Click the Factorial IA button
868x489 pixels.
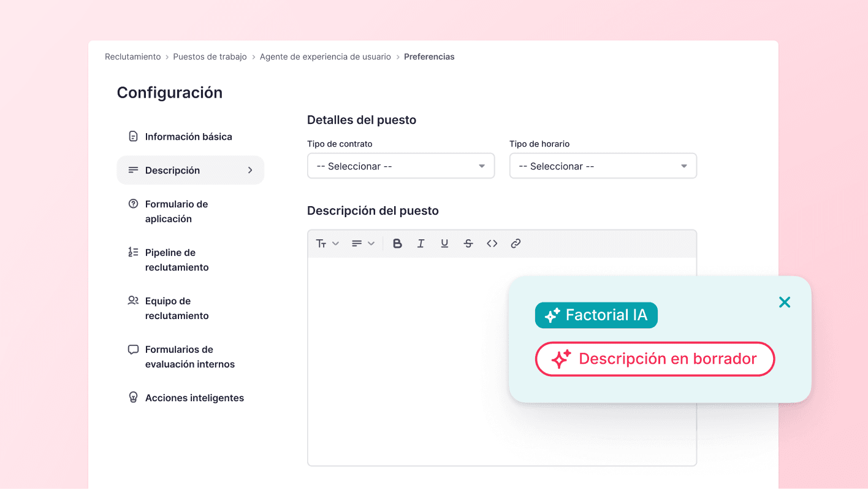[596, 315]
